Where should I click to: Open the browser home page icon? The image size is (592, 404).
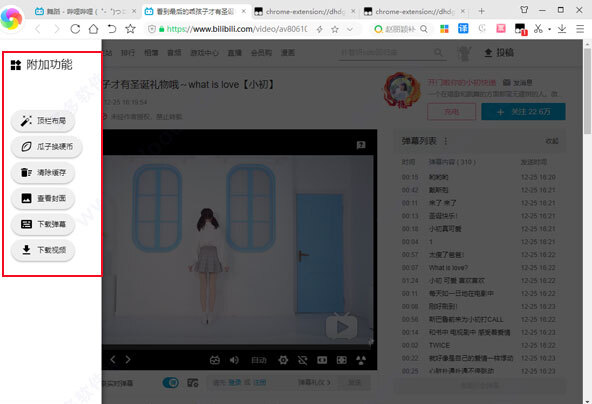point(93,29)
